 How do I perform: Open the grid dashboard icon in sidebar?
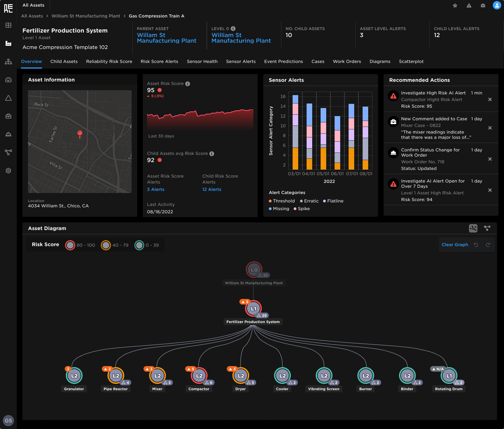(8, 25)
